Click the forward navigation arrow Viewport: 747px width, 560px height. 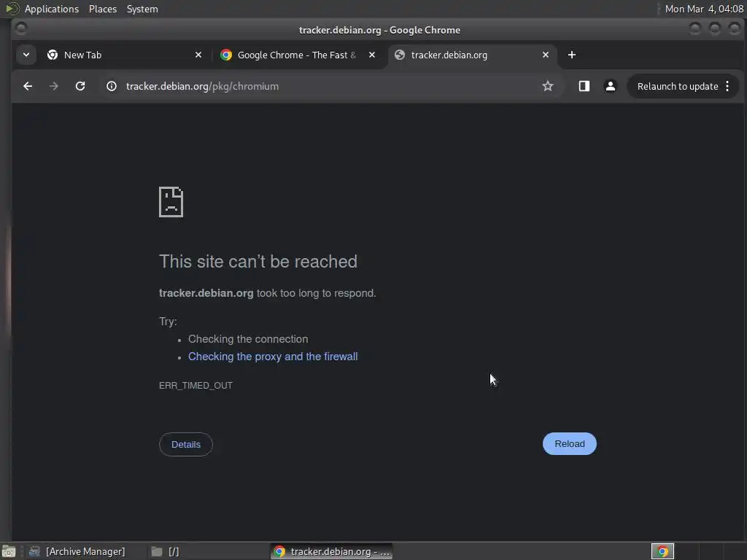click(x=54, y=86)
